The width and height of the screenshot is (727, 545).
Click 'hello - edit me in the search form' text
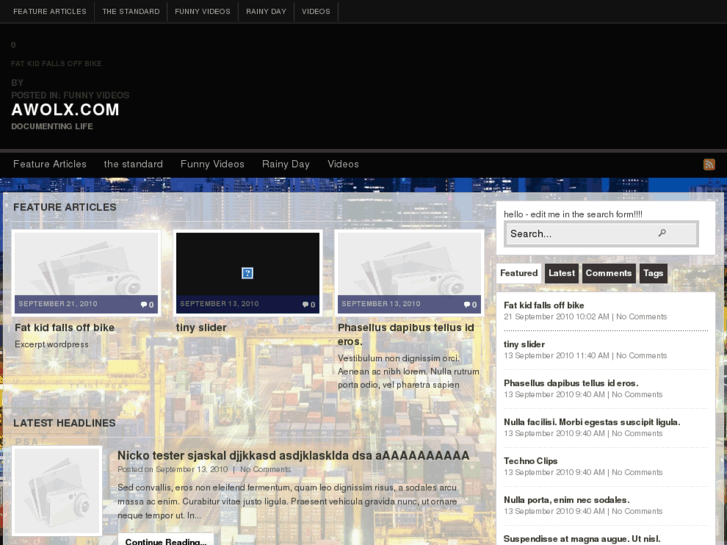[573, 214]
